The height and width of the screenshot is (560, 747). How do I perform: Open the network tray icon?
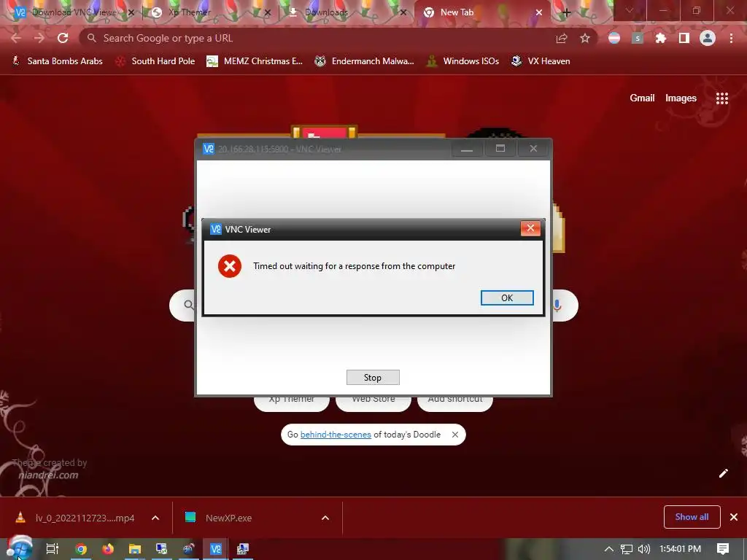coord(627,548)
